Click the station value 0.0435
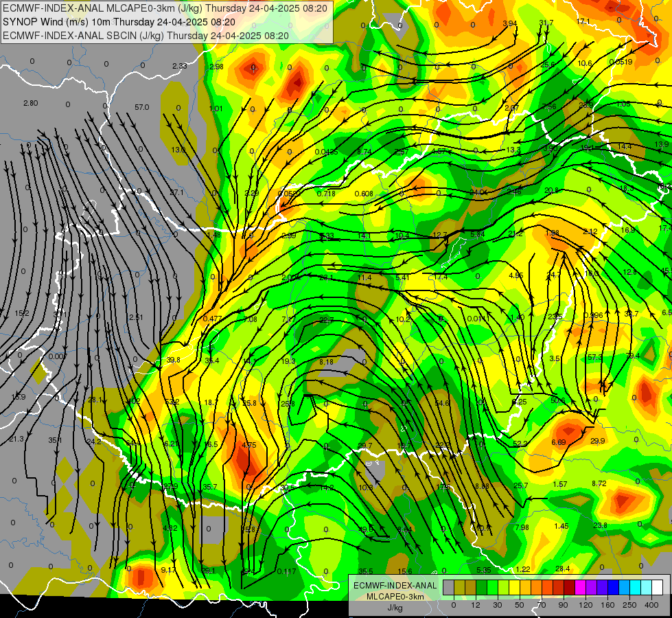This screenshot has width=672, height=618. pos(326,152)
